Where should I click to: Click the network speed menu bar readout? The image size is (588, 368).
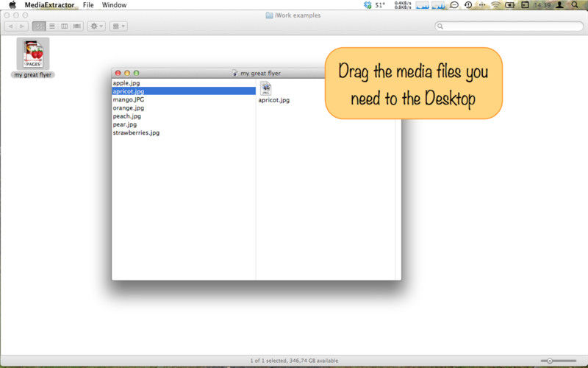403,5
